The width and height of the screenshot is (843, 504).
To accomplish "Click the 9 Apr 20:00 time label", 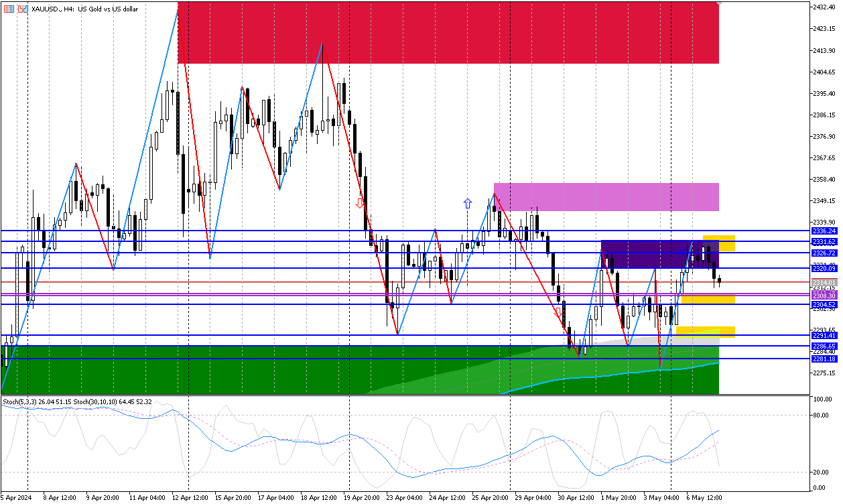I will pos(103,498).
